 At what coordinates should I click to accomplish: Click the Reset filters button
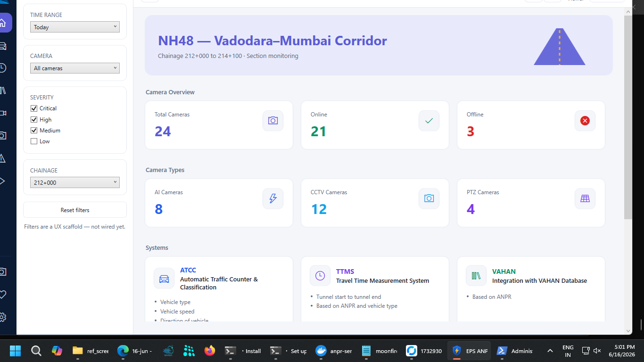(x=75, y=210)
